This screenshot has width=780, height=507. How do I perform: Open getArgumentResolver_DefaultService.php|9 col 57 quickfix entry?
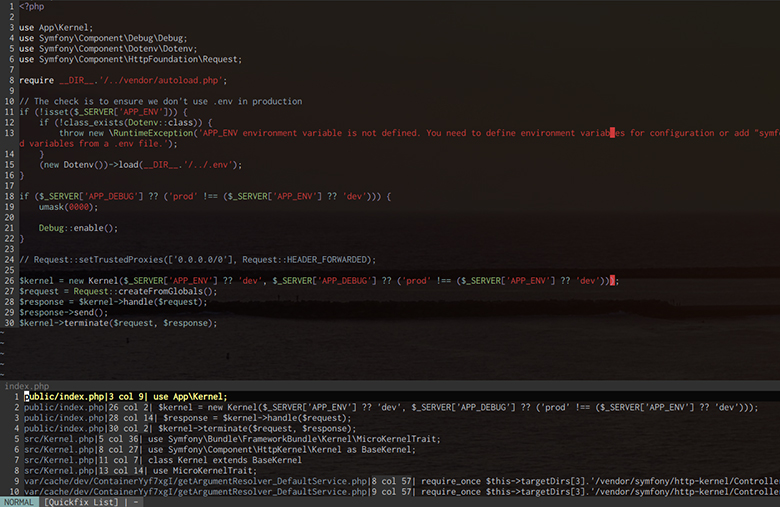click(x=401, y=492)
